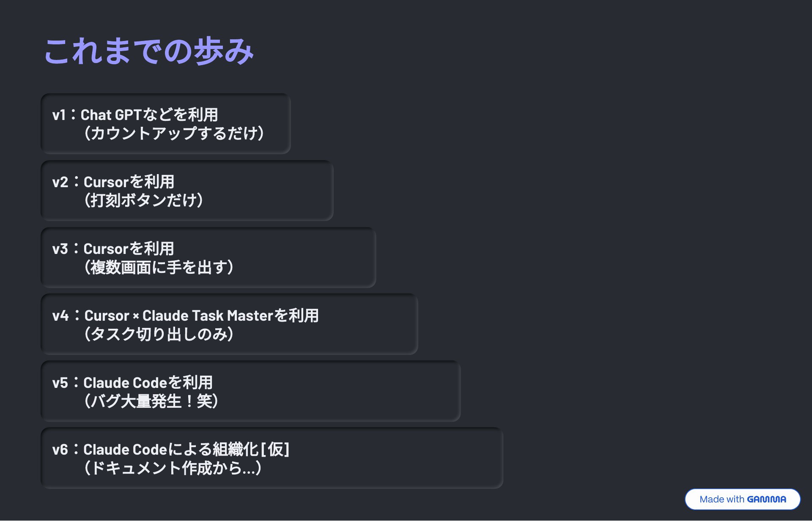
Task: Click the v6 version label
Action: coord(60,450)
